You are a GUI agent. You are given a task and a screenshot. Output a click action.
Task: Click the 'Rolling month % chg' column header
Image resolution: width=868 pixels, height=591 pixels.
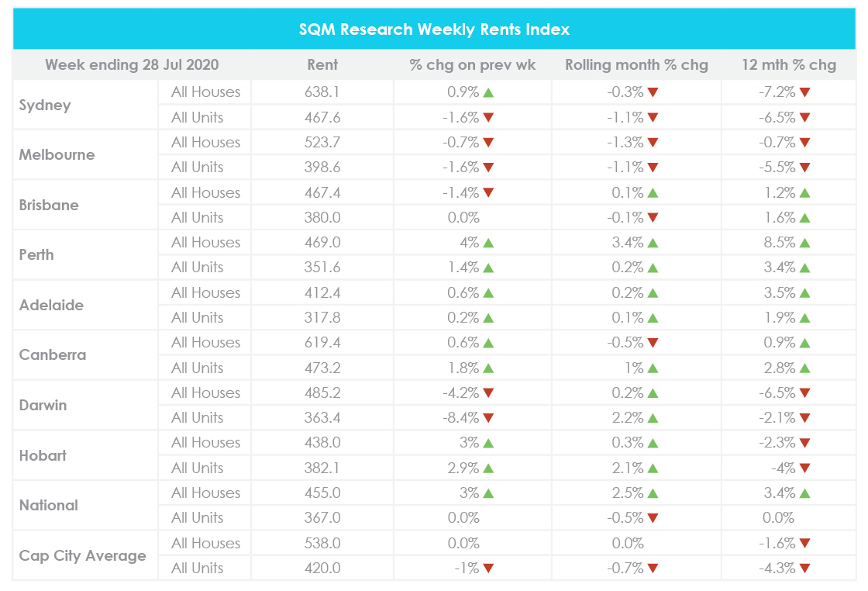point(636,65)
